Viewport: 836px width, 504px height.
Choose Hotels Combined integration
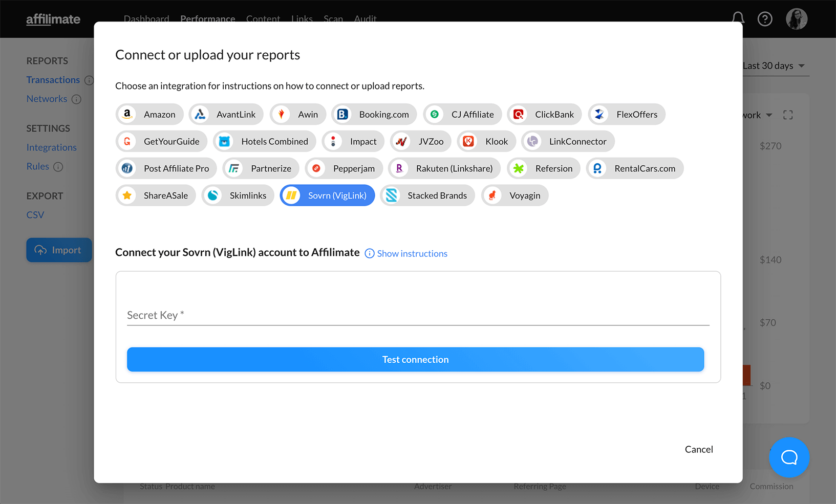pyautogui.click(x=265, y=141)
